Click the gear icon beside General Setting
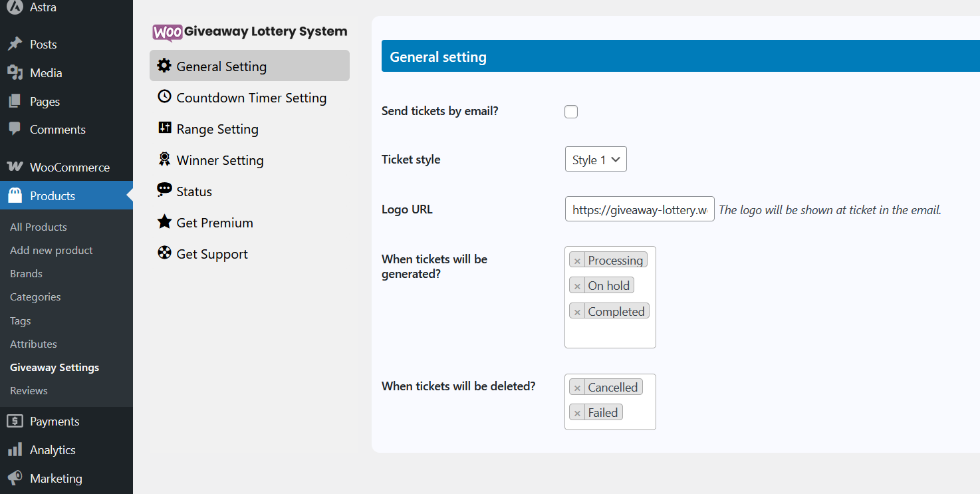Viewport: 980px width, 494px height. pyautogui.click(x=164, y=66)
